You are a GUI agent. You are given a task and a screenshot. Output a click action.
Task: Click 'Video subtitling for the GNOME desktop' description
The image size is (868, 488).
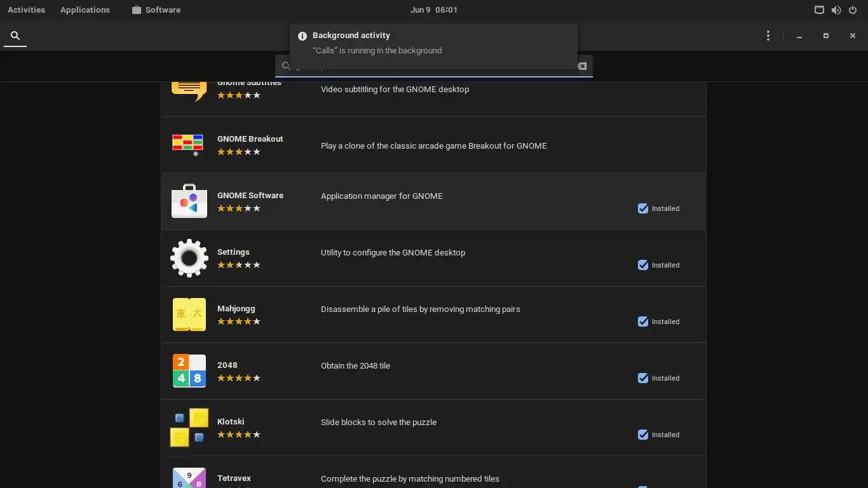[395, 90]
